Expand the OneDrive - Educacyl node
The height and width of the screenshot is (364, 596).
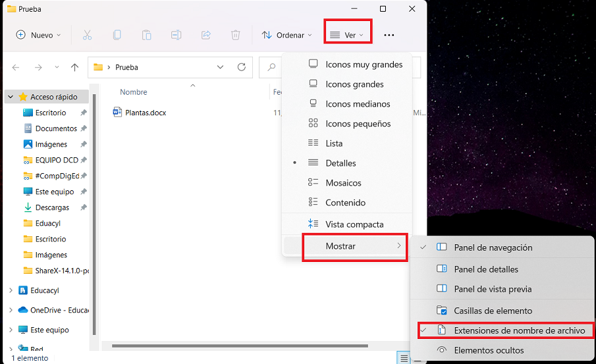[11, 310]
